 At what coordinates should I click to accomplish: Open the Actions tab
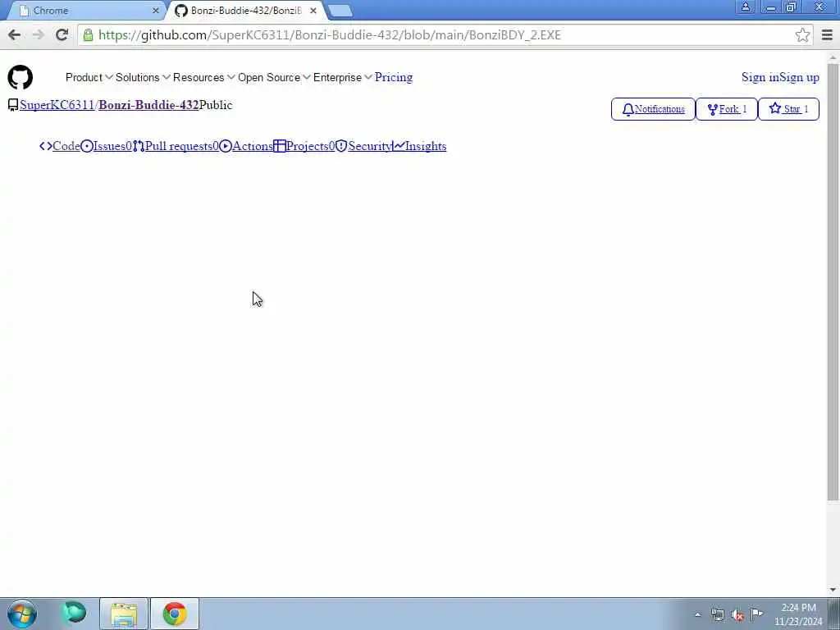pos(246,146)
